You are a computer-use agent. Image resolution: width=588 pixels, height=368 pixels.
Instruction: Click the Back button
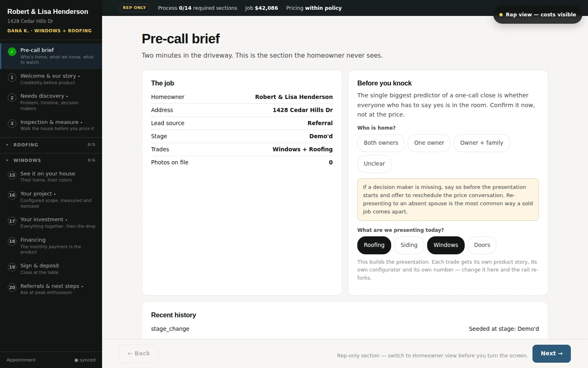pos(139,354)
